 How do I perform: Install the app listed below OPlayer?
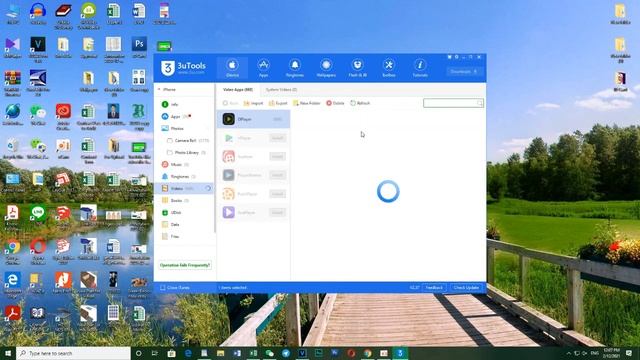(278, 138)
